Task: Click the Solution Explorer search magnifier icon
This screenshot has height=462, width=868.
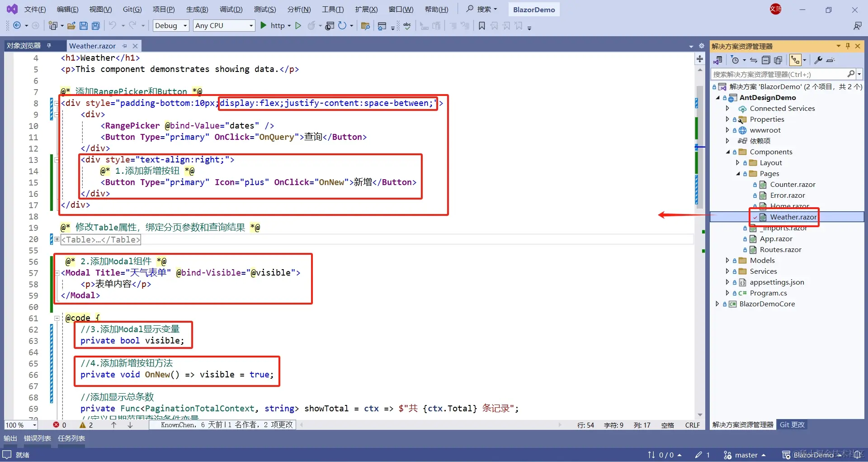Action: tap(851, 74)
